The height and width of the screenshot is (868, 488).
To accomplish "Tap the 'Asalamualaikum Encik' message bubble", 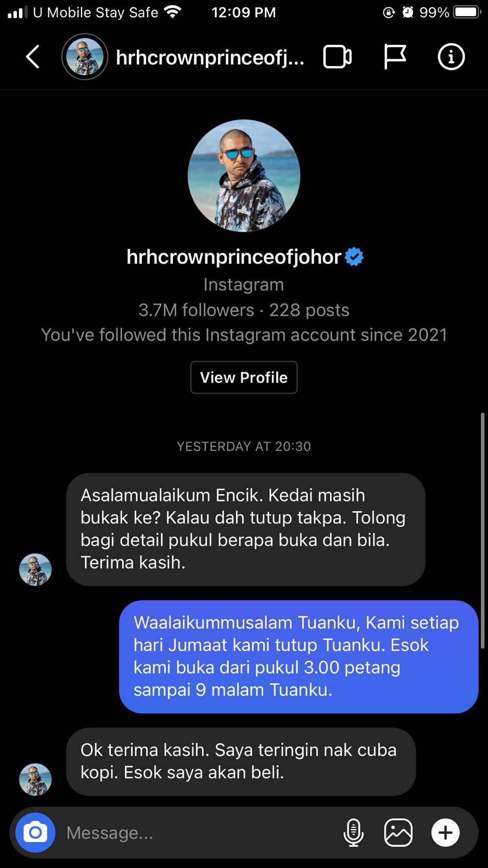I will (245, 529).
